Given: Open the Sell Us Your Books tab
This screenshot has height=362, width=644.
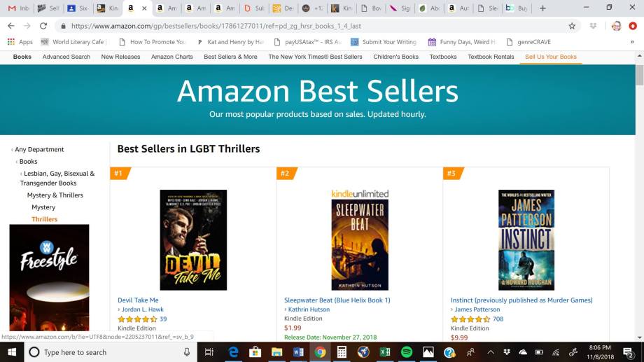Looking at the screenshot, I should coord(551,57).
